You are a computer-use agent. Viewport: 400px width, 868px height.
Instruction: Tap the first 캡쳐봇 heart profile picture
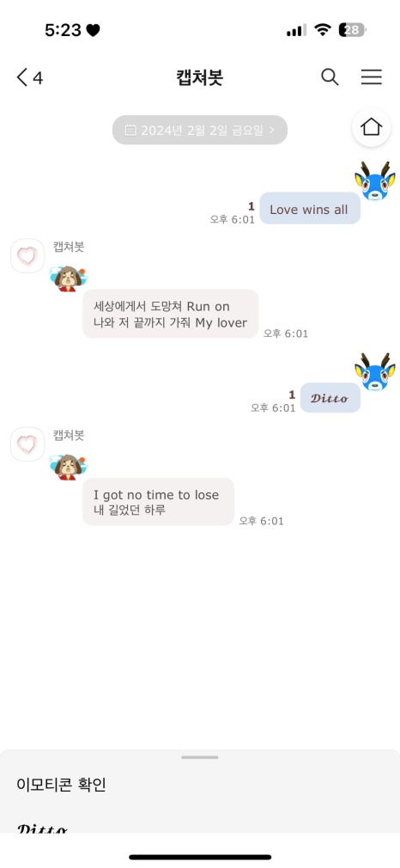pos(27,256)
